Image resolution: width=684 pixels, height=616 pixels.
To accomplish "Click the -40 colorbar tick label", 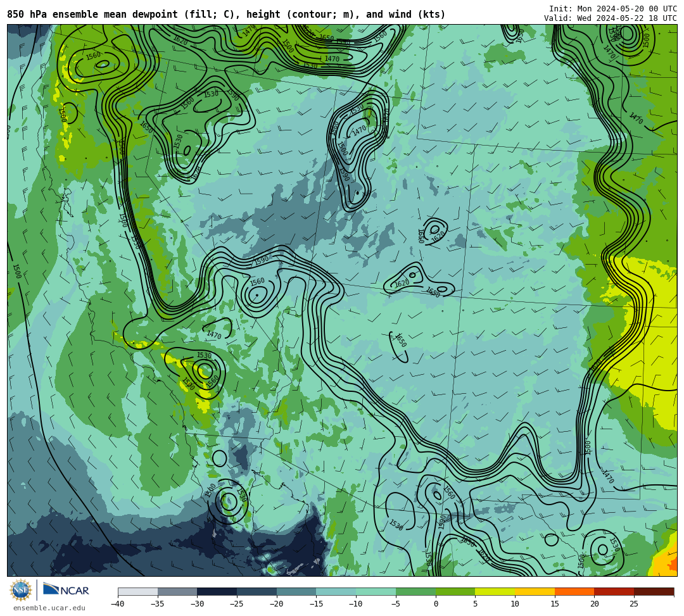I will (x=117, y=604).
